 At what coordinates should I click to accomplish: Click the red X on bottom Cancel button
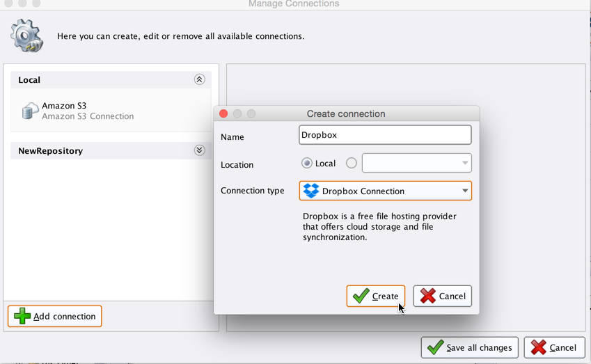pyautogui.click(x=538, y=347)
